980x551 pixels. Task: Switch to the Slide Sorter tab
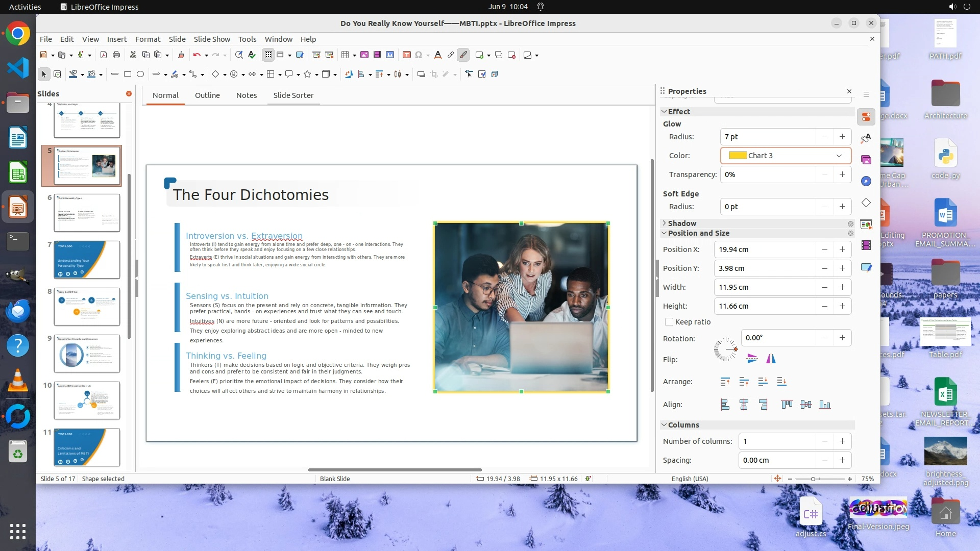tap(293, 95)
